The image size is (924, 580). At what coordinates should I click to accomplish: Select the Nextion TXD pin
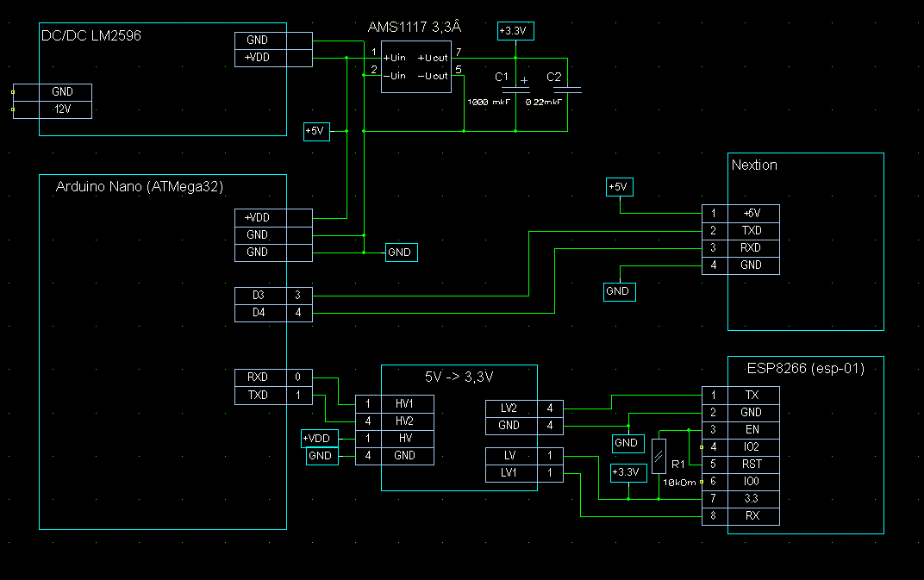coord(751,231)
